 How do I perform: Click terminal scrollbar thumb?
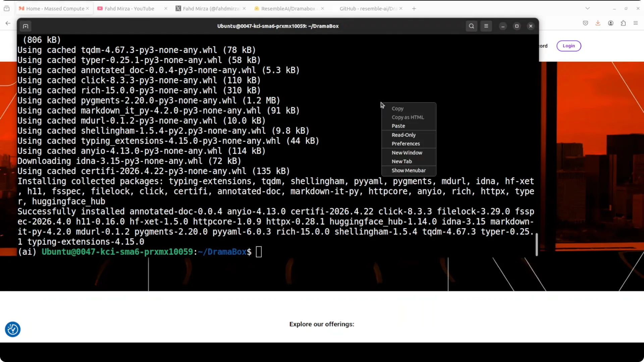pyautogui.click(x=537, y=244)
